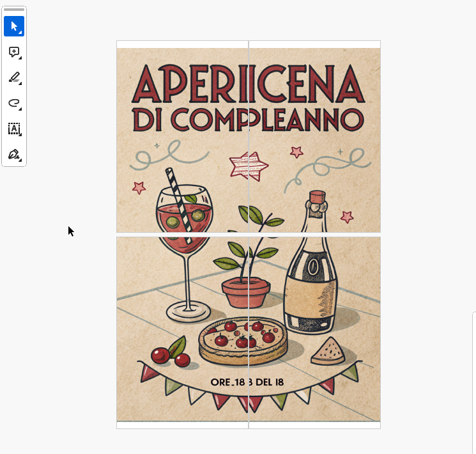Image resolution: width=476 pixels, height=454 pixels.
Task: Activate the highlighter tool
Action: point(14,78)
